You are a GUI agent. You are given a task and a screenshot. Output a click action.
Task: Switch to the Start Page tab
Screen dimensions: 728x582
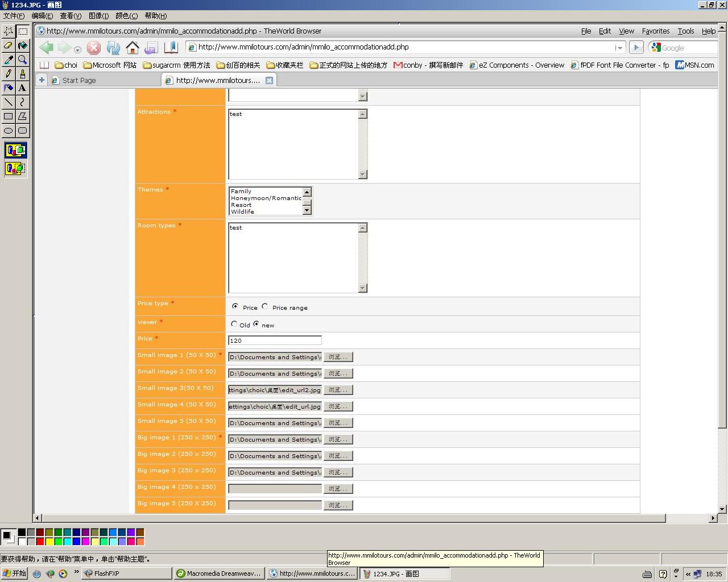[79, 81]
